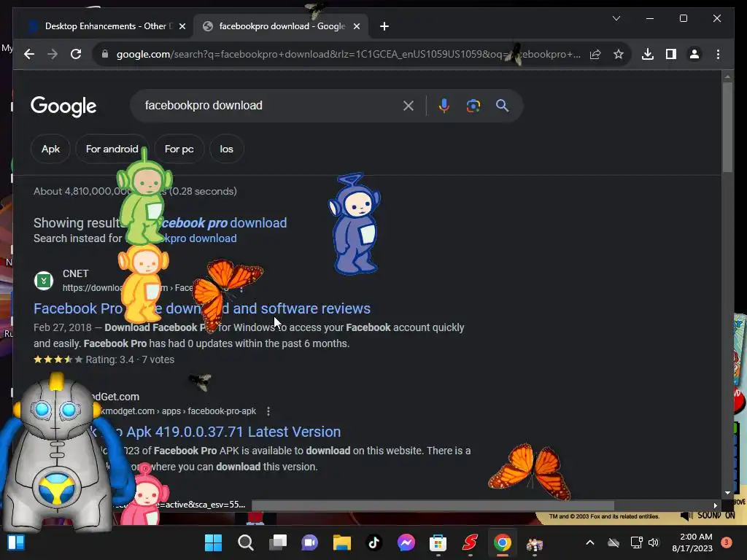The width and height of the screenshot is (747, 560).
Task: Open Windows Start menu
Action: [x=213, y=542]
